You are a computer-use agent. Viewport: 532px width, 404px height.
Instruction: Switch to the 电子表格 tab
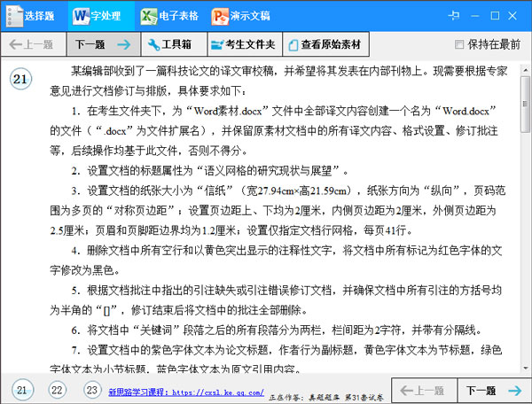(169, 16)
